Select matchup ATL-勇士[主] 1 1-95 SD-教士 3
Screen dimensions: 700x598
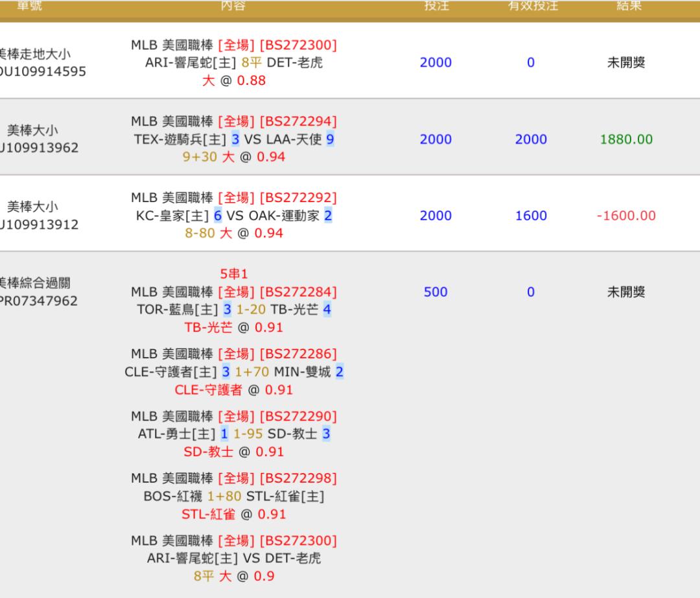point(234,434)
